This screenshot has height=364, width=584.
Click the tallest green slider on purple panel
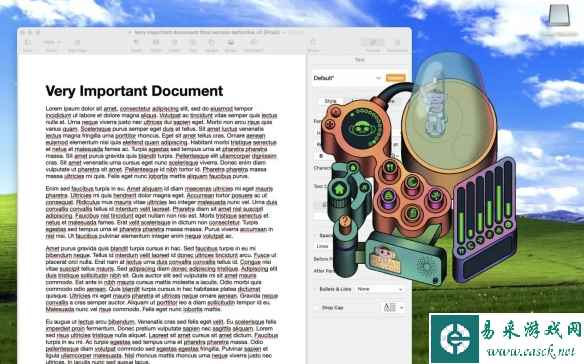click(x=498, y=204)
